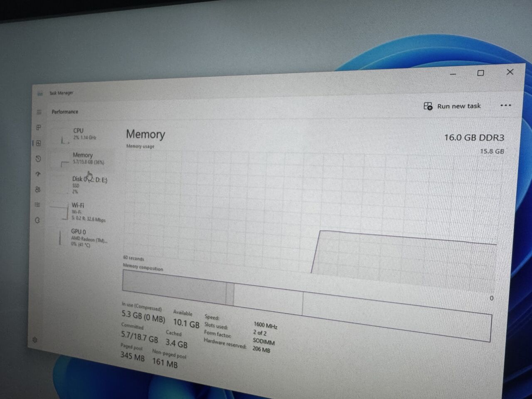Click the "3.4 GB" cached value

(x=176, y=343)
